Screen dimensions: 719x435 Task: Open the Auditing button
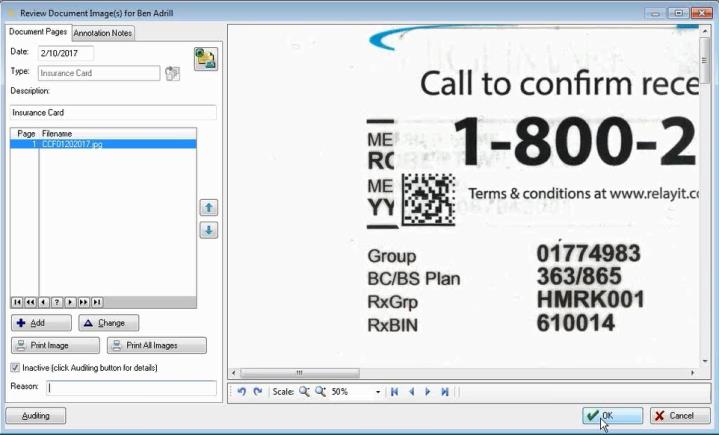pyautogui.click(x=36, y=416)
